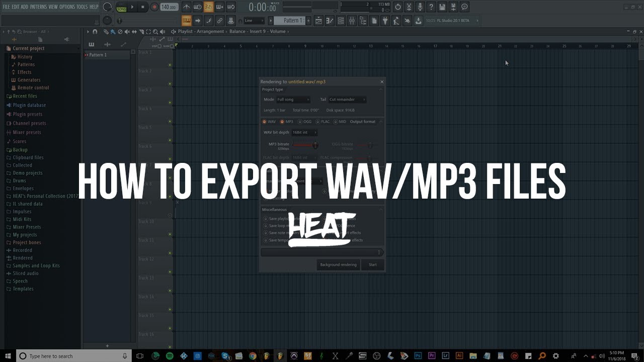Enable the FLAC output format
Screen dimensions: 644x362
click(x=323, y=122)
